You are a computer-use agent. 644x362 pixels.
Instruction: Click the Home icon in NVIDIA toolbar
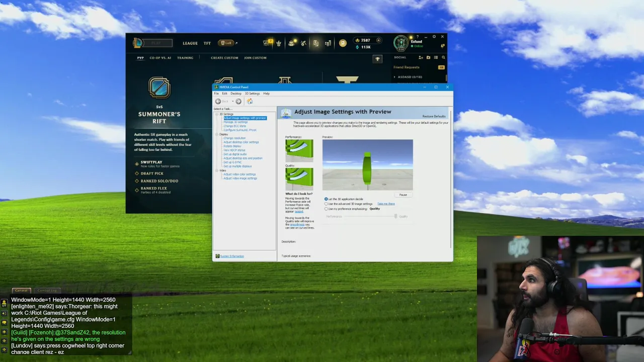250,102
